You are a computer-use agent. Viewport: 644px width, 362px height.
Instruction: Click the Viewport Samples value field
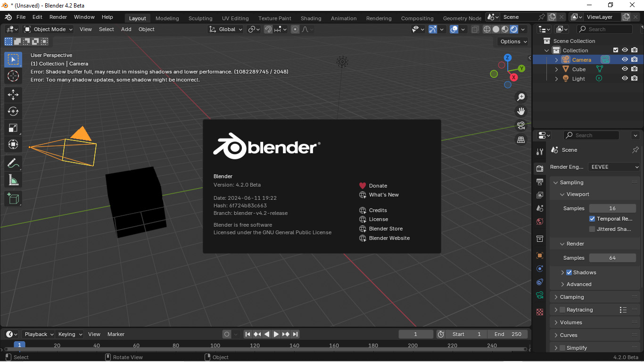(x=612, y=208)
